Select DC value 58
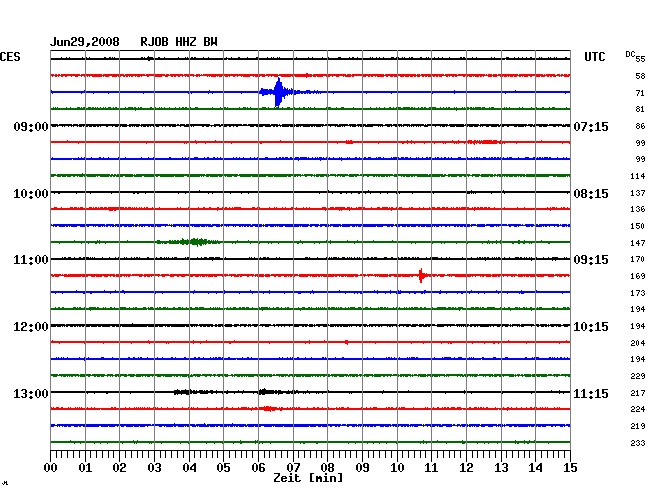 [x=640, y=76]
